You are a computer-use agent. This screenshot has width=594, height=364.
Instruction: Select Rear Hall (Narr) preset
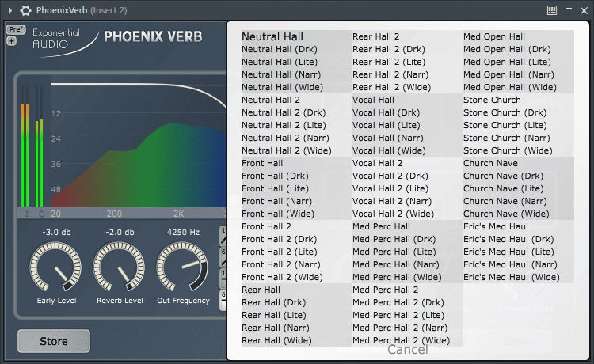coord(276,328)
